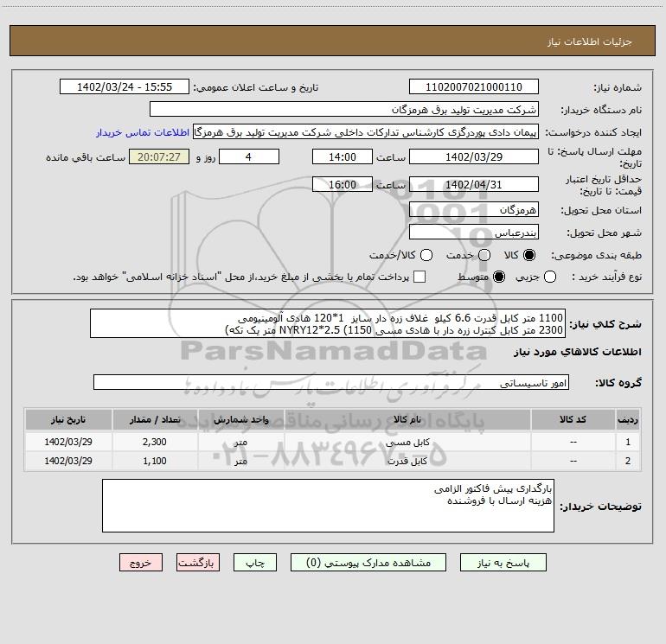Choose متوسط purchase process option
The width and height of the screenshot is (666, 644).
click(x=499, y=277)
